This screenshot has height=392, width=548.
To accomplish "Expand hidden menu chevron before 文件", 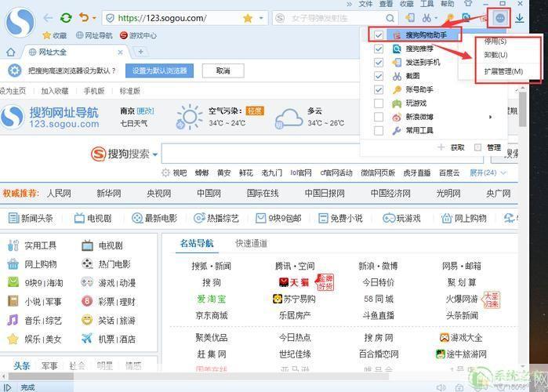I will [x=349, y=4].
